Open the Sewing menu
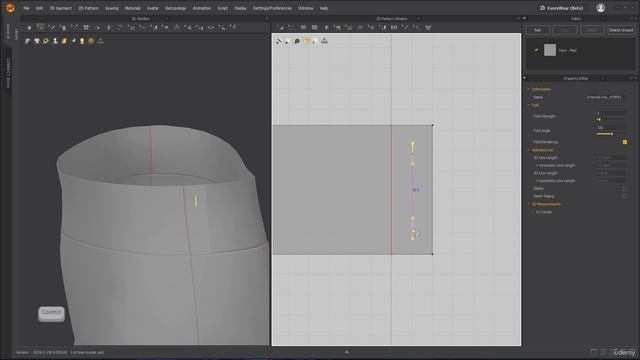The width and height of the screenshot is (640, 360). tap(111, 8)
